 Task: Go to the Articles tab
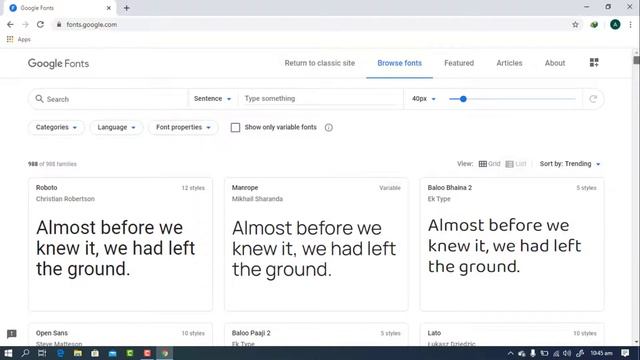[509, 63]
